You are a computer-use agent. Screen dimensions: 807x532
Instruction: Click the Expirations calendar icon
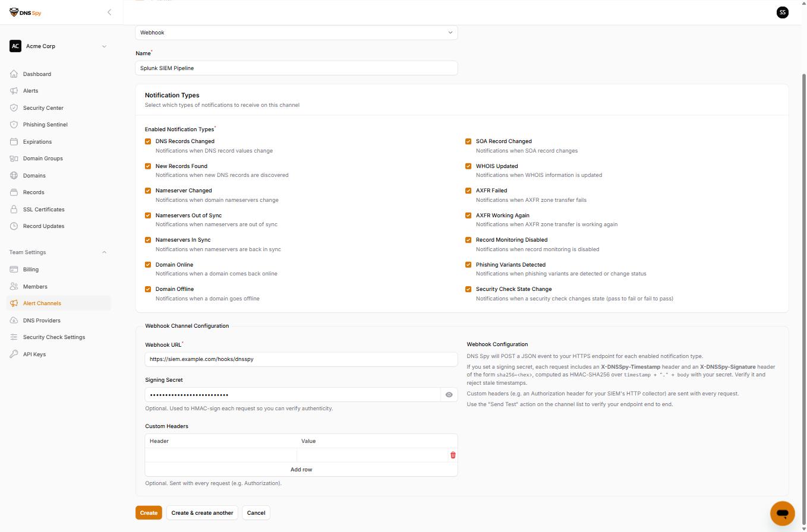(x=14, y=142)
